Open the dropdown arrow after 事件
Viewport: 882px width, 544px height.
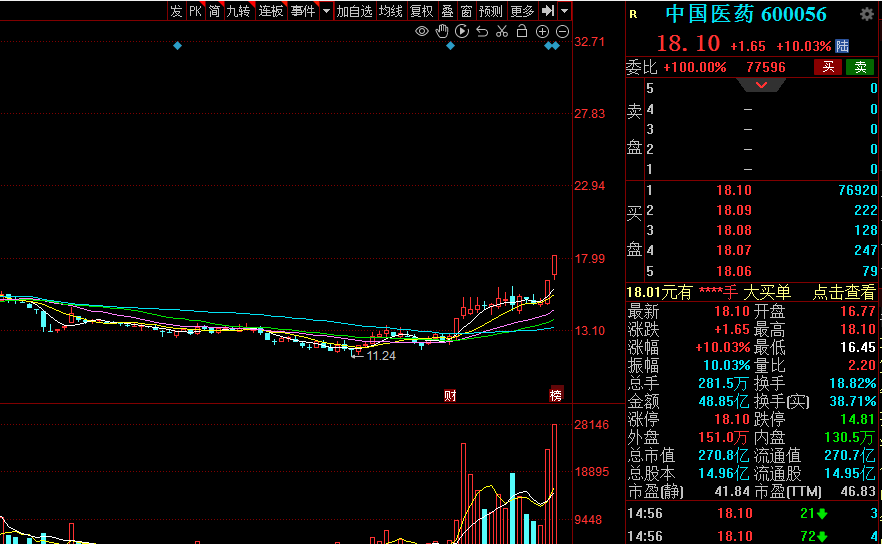pos(326,11)
